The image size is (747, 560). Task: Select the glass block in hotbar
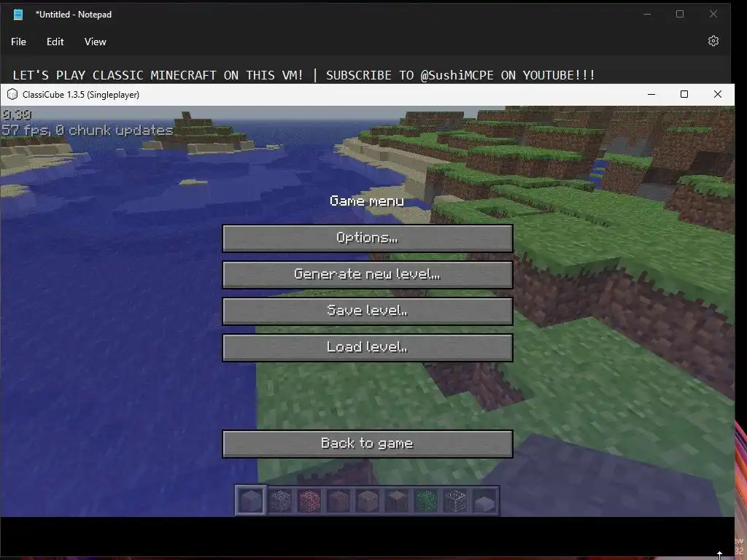pos(455,500)
